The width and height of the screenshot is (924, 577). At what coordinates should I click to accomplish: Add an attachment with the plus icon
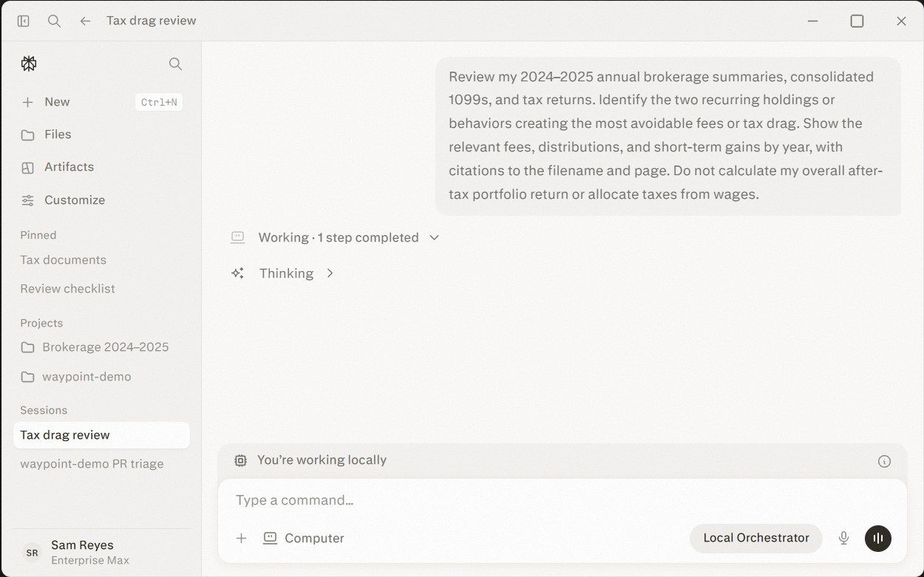pyautogui.click(x=241, y=539)
